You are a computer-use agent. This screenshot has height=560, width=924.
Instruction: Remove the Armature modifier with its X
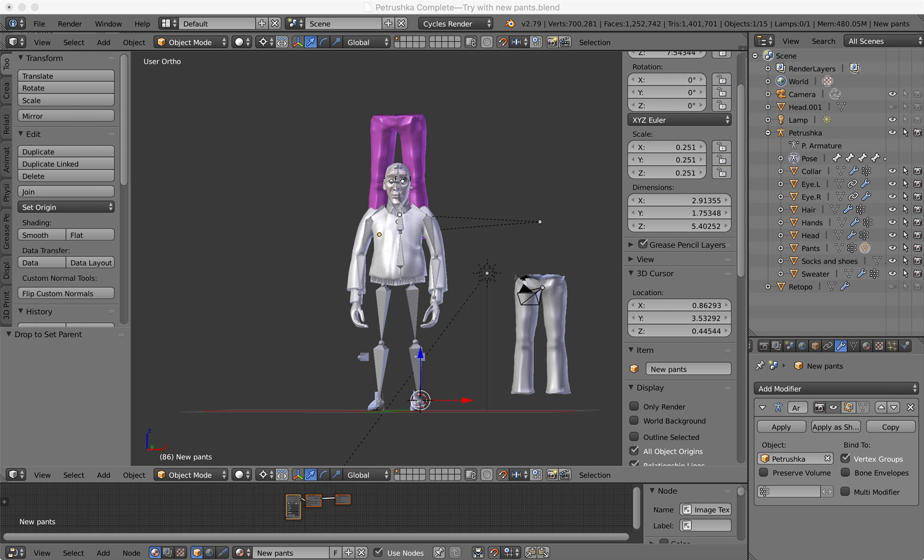tap(910, 407)
